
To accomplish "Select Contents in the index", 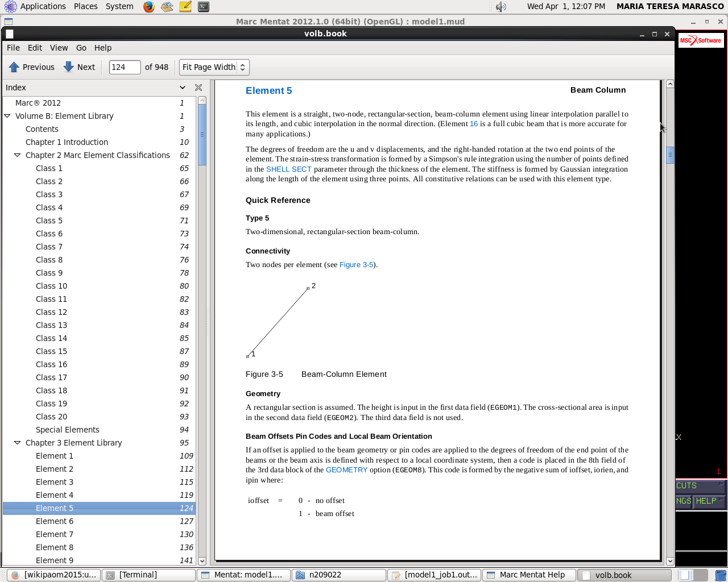I will point(100,129).
